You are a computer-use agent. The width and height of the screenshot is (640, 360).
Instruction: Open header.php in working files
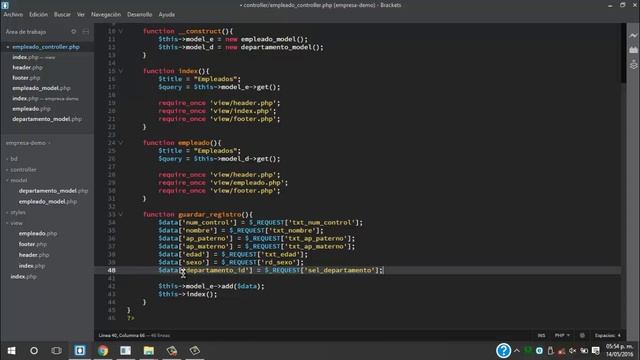[27, 67]
